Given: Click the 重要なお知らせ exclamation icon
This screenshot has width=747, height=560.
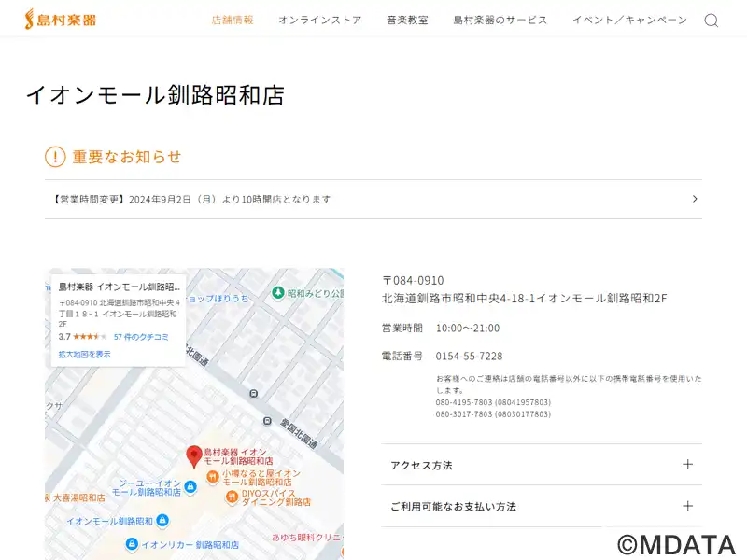Looking at the screenshot, I should point(55,157).
